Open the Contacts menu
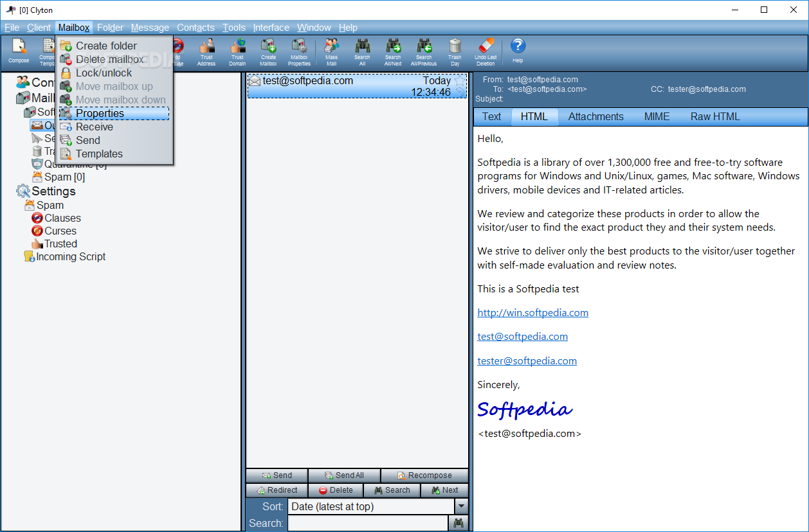The image size is (809, 532). [x=195, y=28]
